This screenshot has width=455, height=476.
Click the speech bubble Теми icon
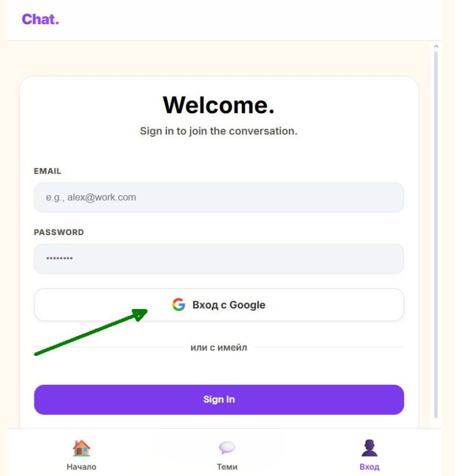227,448
